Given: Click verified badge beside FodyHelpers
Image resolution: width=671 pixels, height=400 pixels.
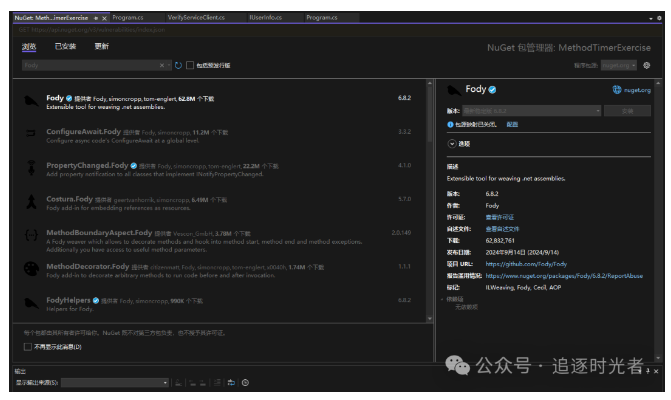Looking at the screenshot, I should tap(96, 300).
